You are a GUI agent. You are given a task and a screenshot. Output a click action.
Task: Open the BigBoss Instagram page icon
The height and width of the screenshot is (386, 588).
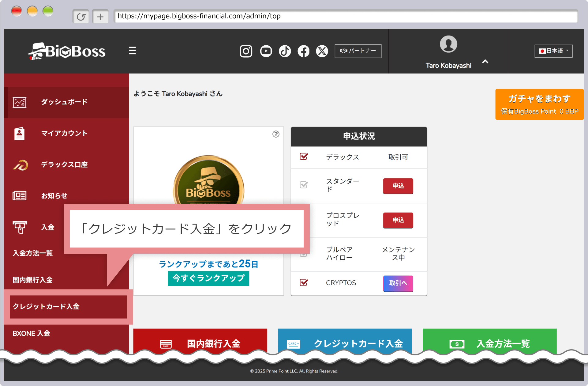click(x=246, y=51)
